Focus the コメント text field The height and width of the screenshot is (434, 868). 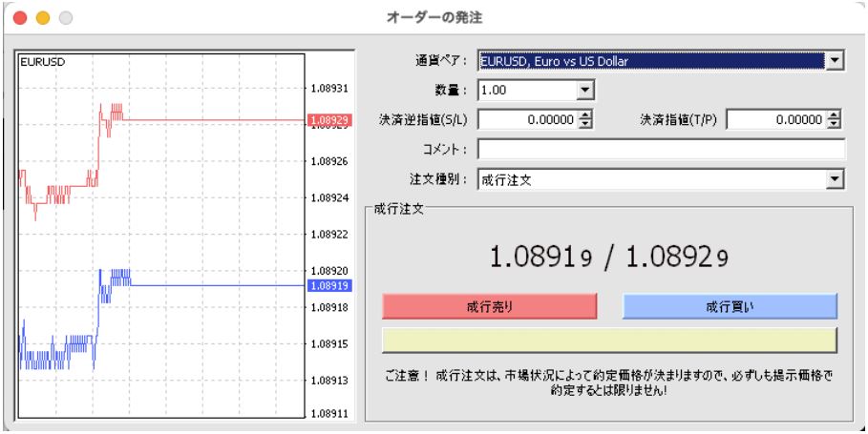pos(661,149)
